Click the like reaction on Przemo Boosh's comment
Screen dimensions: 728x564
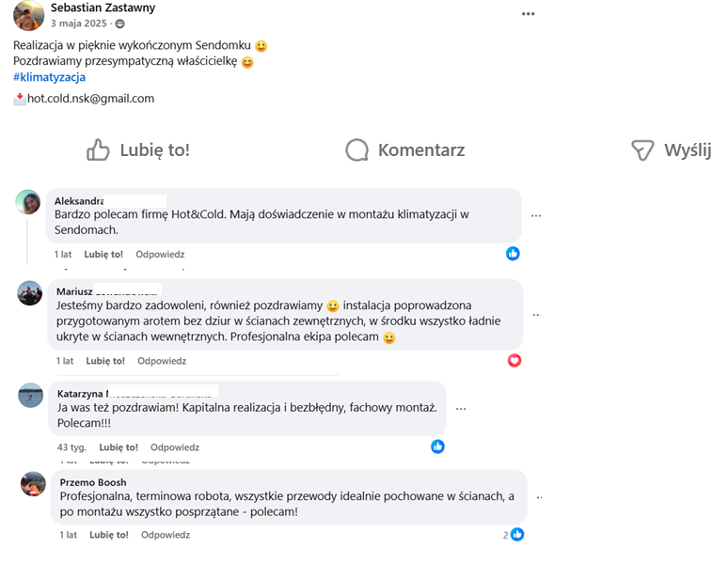[x=516, y=535]
